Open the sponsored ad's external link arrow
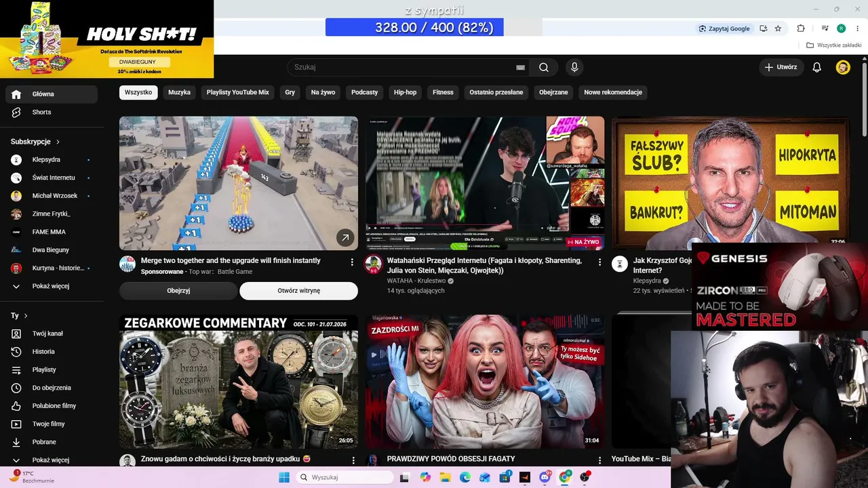The height and width of the screenshot is (488, 868). click(345, 237)
